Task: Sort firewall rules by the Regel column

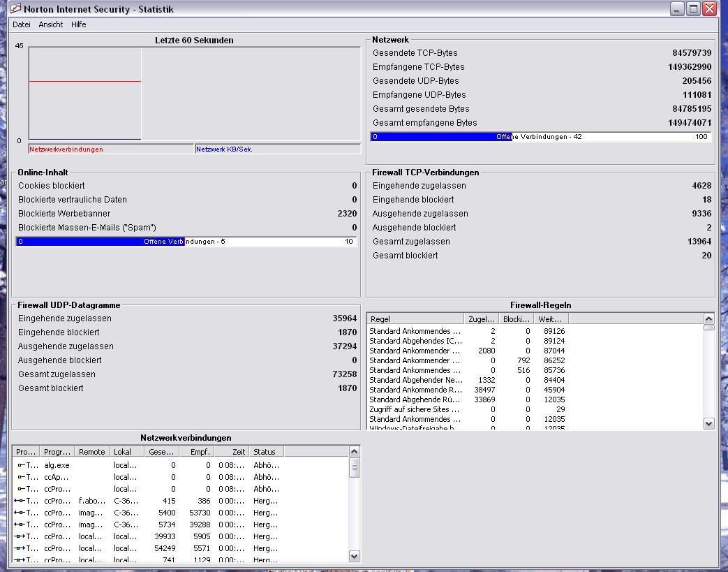Action: tap(415, 318)
